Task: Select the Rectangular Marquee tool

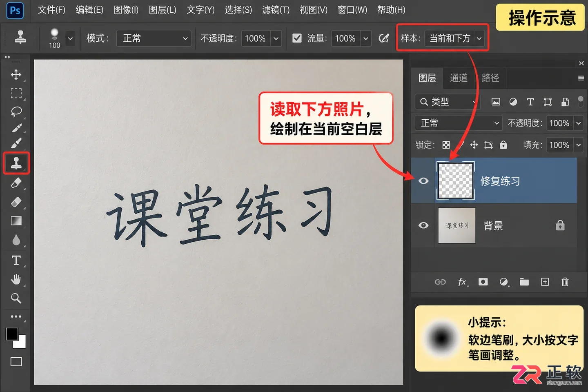Action: pos(16,93)
